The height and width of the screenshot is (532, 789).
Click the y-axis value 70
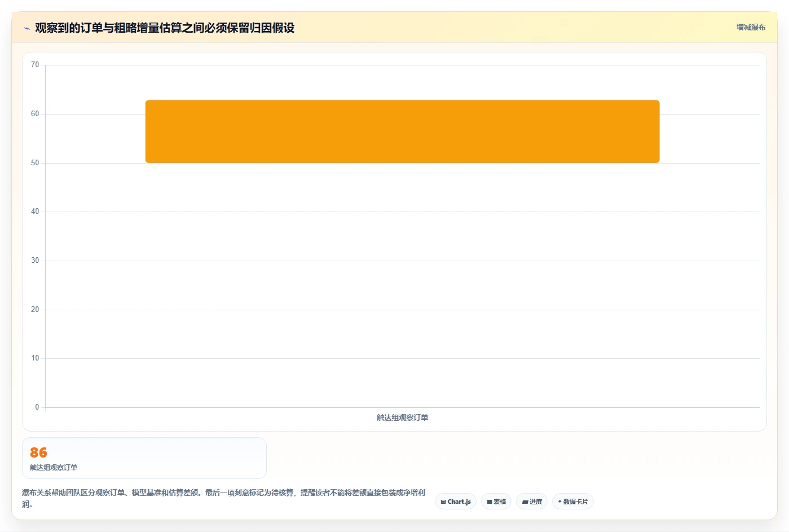tap(35, 65)
